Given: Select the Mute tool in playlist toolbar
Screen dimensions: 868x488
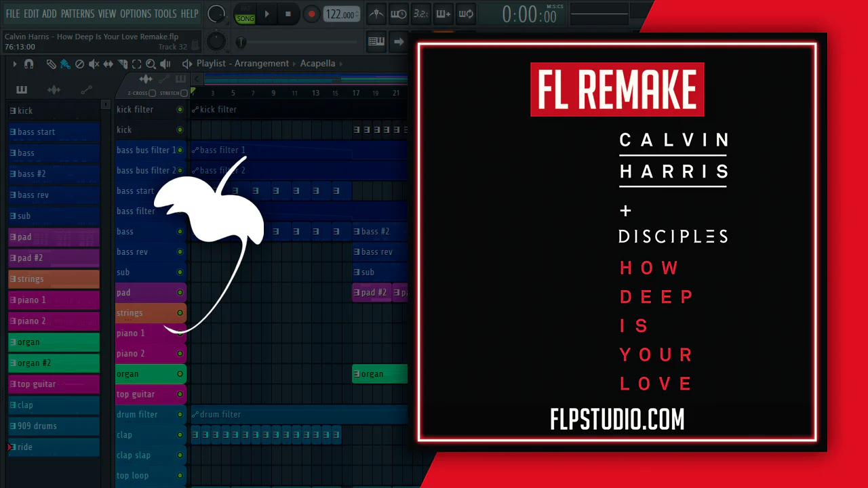Looking at the screenshot, I should tap(94, 64).
